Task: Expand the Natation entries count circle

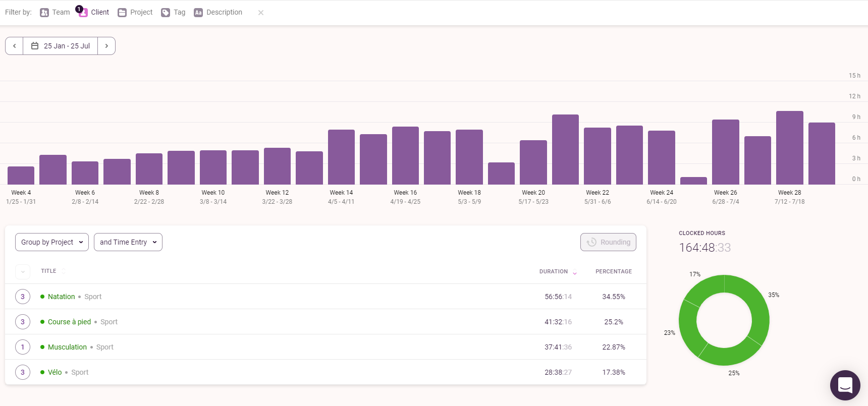Action: pyautogui.click(x=23, y=297)
